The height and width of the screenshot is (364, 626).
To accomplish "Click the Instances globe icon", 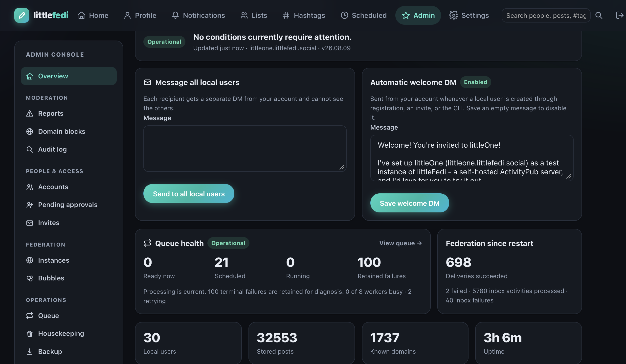I will pyautogui.click(x=30, y=260).
